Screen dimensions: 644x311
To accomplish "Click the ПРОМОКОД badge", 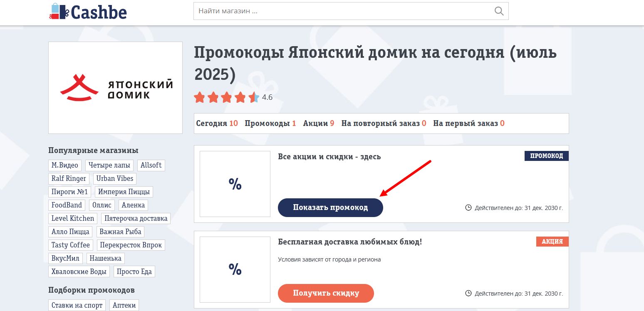I will [x=547, y=156].
